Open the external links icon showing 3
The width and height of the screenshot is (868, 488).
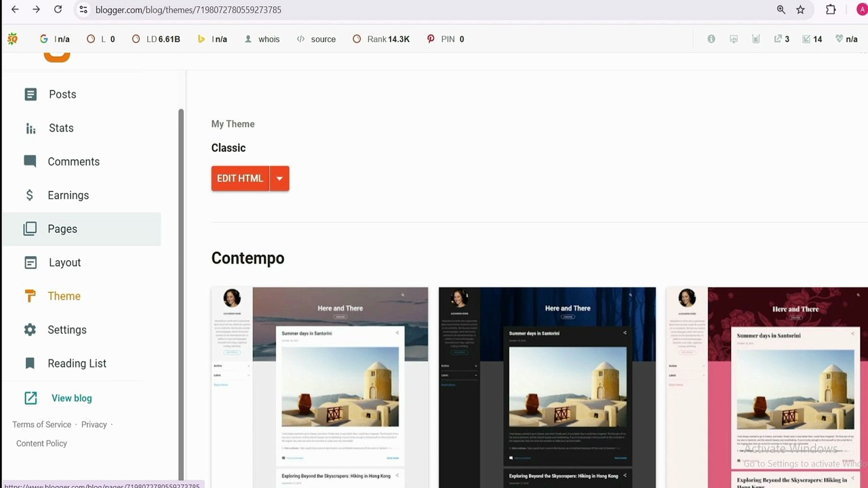tap(782, 39)
